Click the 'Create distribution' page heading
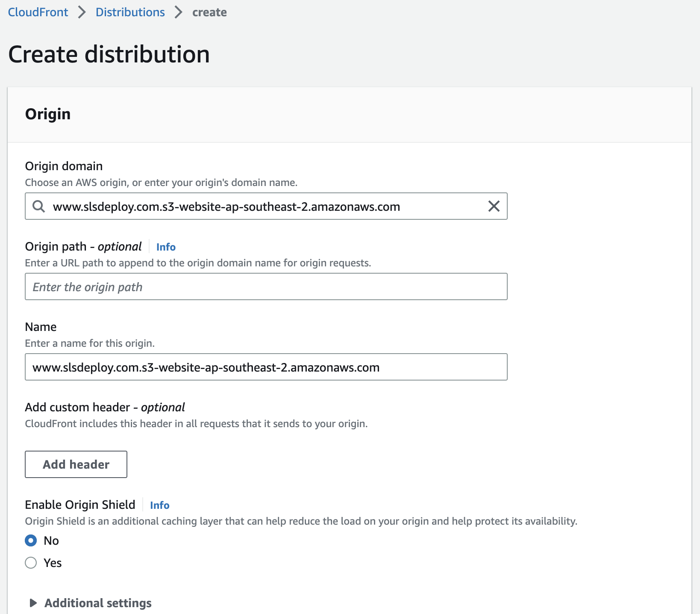This screenshot has height=614, width=700. [x=109, y=54]
